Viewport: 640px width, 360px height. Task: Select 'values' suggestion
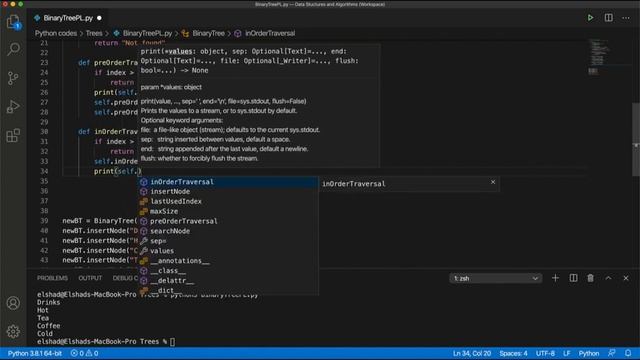229,251
